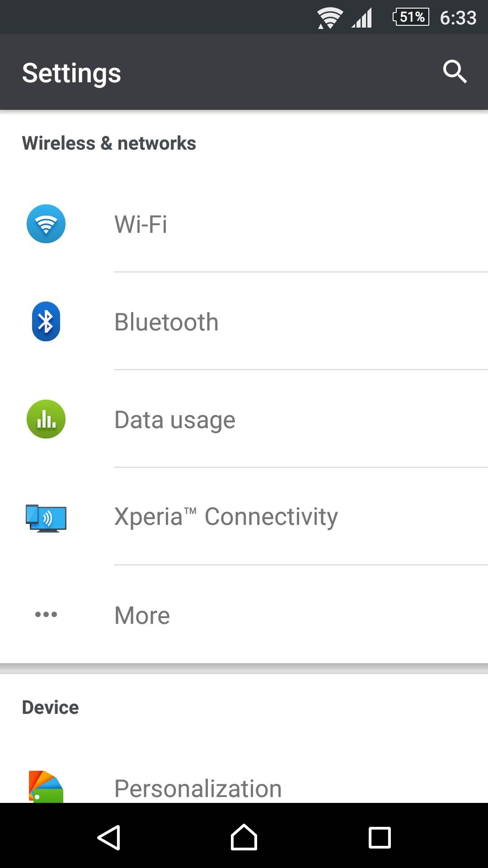The image size is (488, 868).
Task: Tap the Wi-Fi signal status icon
Action: point(329,18)
